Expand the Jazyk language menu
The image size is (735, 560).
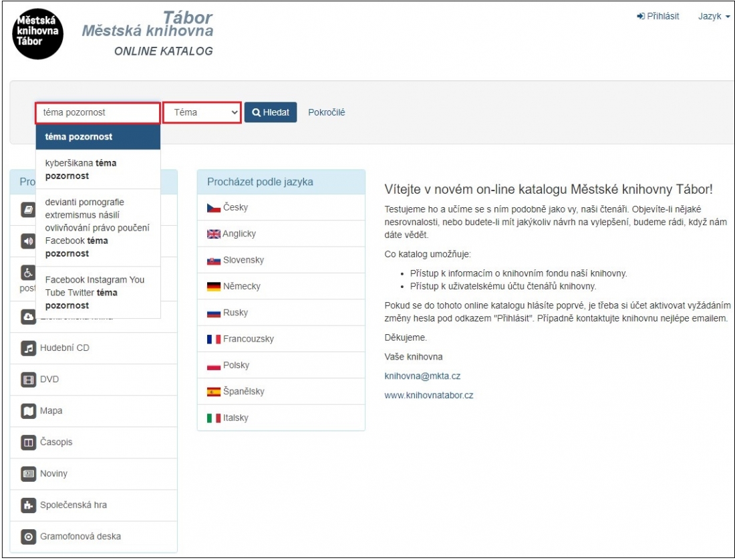(x=714, y=16)
